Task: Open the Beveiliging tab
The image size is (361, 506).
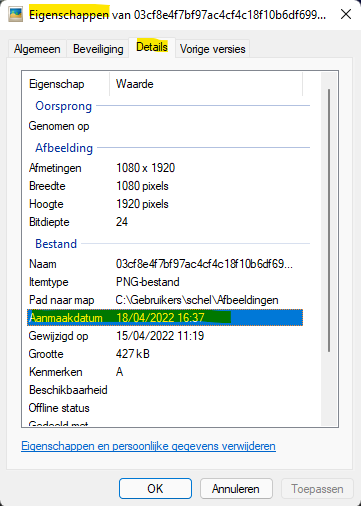Action: pyautogui.click(x=98, y=49)
